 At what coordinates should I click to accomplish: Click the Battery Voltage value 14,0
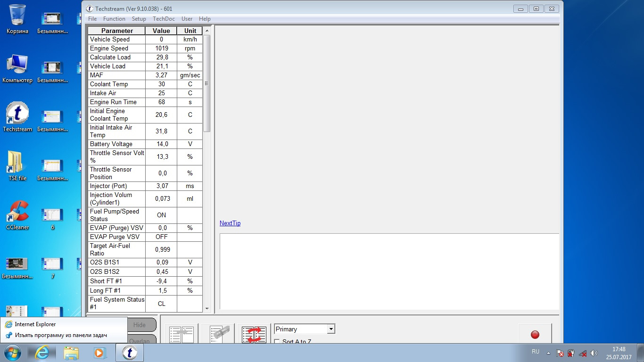click(161, 144)
